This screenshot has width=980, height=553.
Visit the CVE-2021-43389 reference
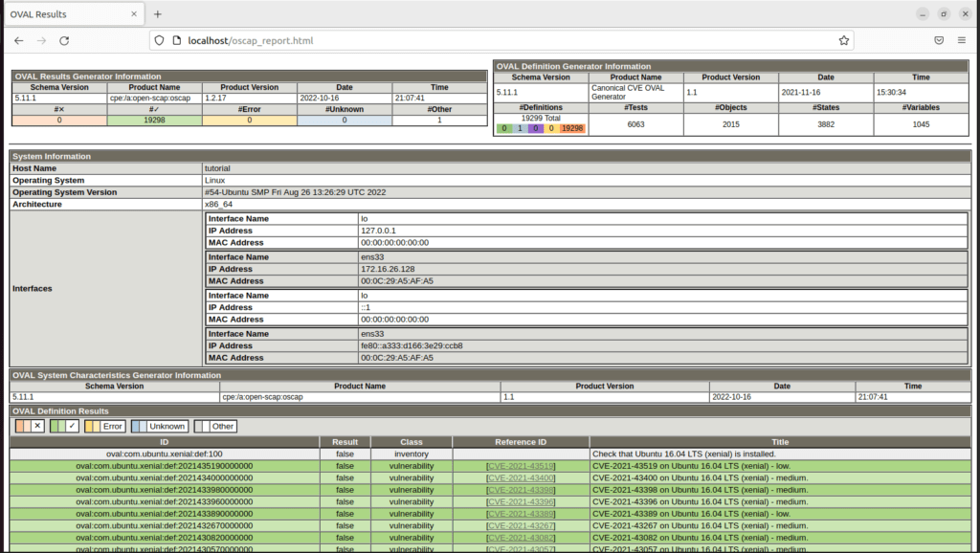[521, 514]
